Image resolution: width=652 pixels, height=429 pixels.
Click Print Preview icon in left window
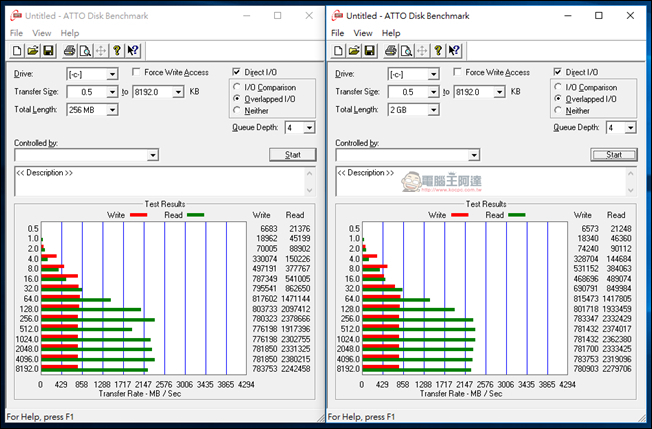click(x=85, y=51)
